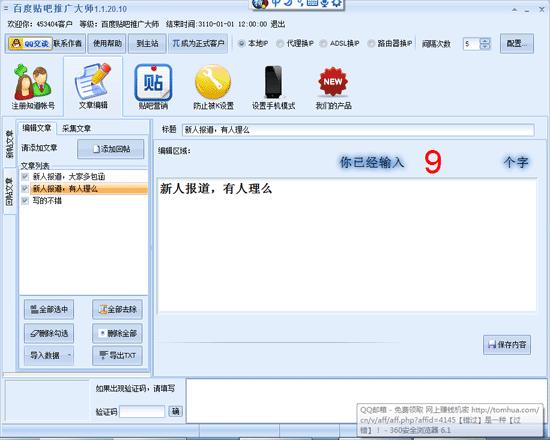550x440 pixels.
Task: Click 退出 to log out
Action: 278,24
